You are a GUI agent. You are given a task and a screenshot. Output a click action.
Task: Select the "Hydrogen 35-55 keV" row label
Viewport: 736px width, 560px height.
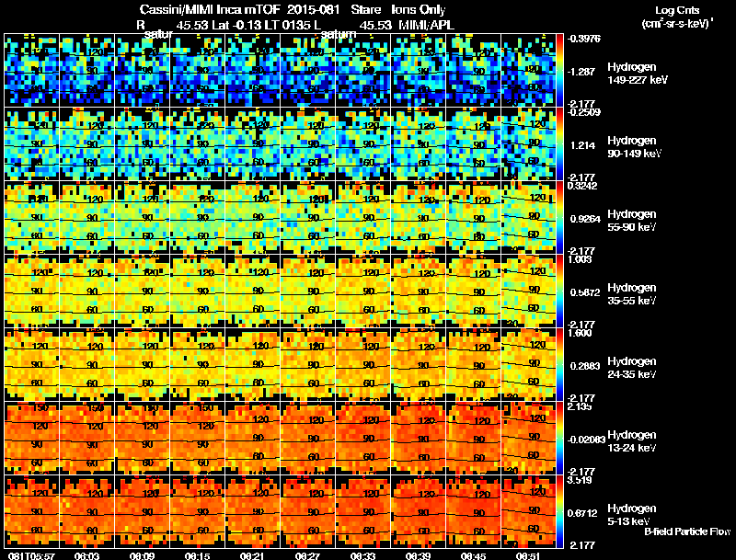pyautogui.click(x=632, y=294)
